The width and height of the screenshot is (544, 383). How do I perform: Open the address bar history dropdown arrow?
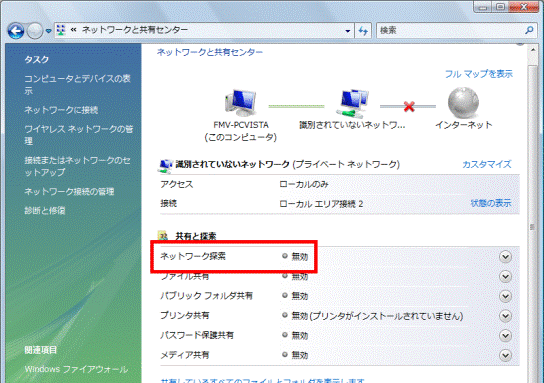[348, 31]
